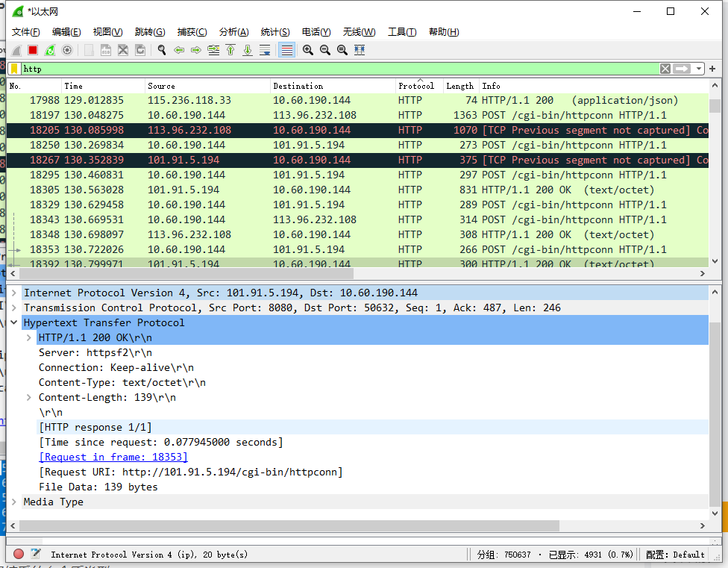Screen dimensions: 728x568
Task: Click into the http display filter field
Action: (339, 69)
